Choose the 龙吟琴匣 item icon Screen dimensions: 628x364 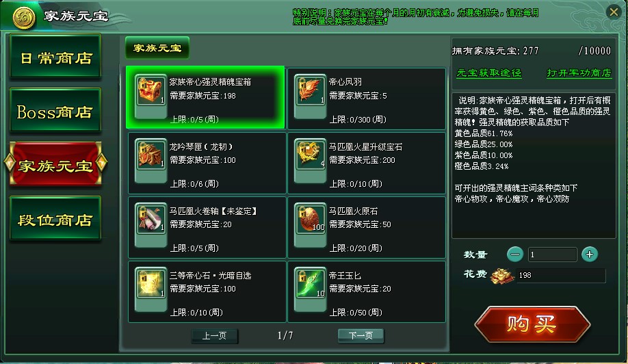[151, 155]
